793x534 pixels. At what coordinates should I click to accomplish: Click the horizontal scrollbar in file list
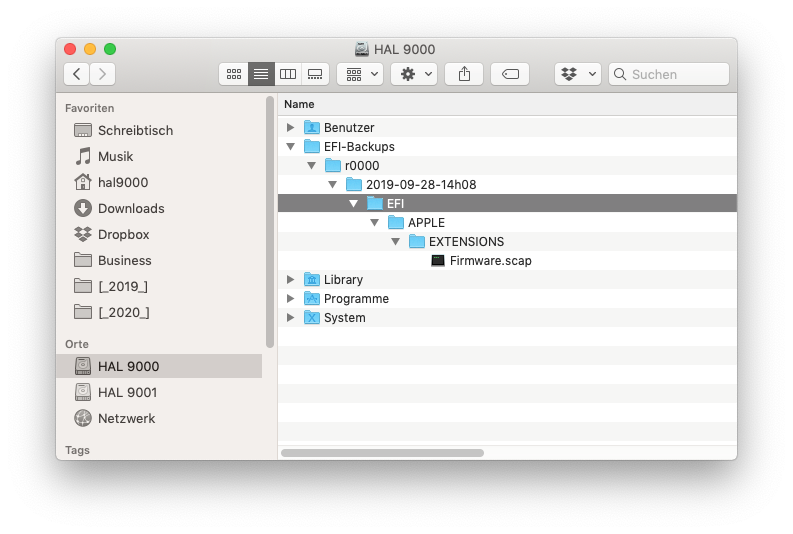click(382, 453)
